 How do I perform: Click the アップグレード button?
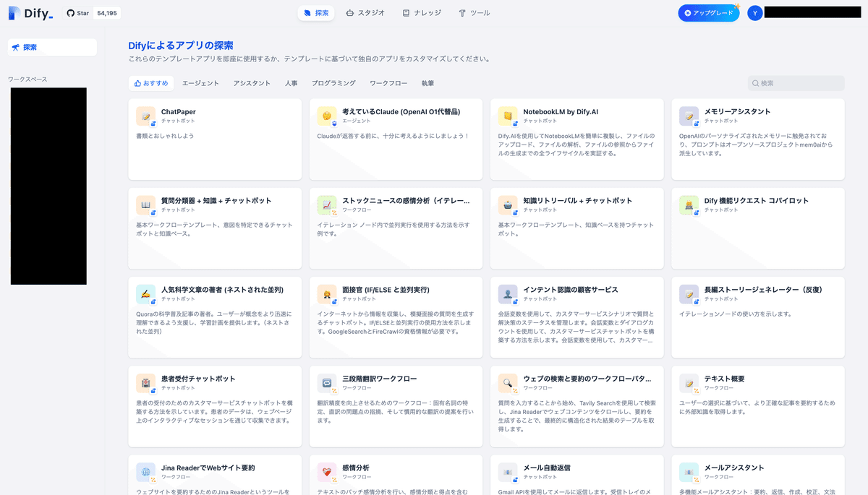(709, 12)
